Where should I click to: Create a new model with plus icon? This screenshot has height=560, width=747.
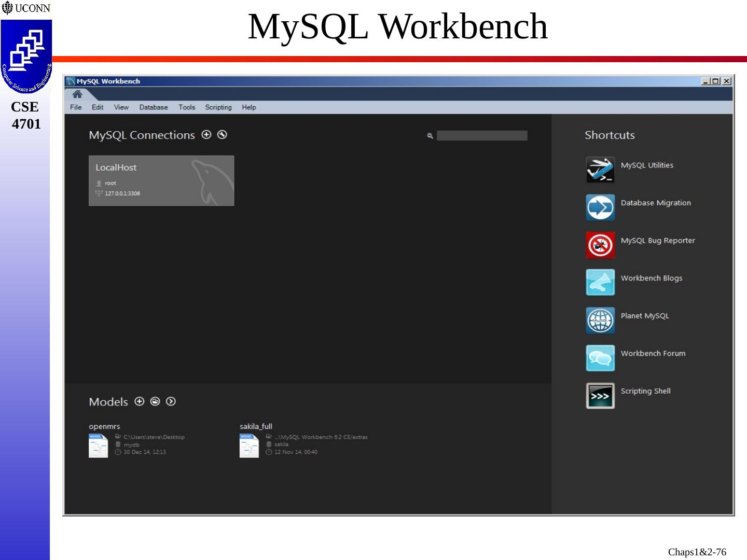pos(139,401)
